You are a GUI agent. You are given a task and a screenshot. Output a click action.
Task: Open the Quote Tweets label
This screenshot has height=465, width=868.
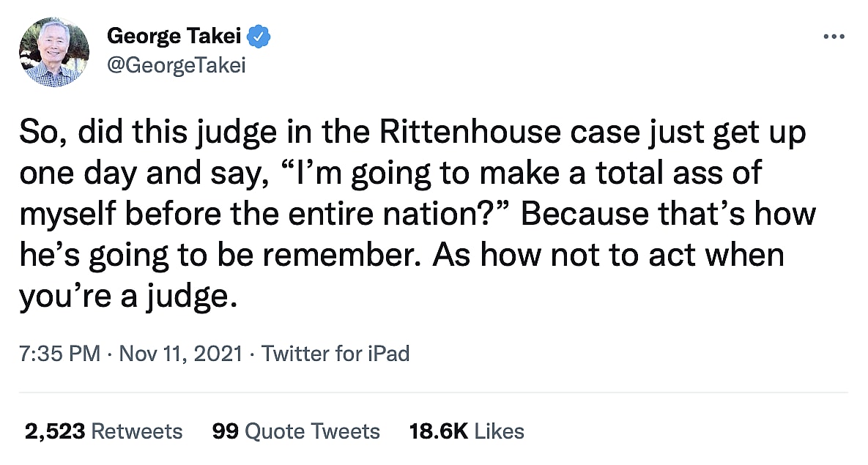[x=312, y=431]
